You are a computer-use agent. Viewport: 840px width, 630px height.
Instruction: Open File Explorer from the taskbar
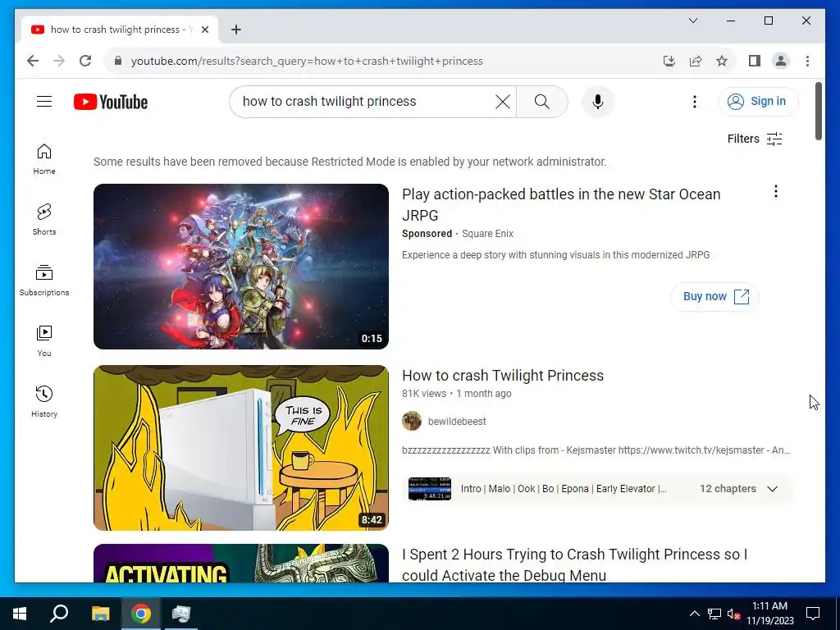pyautogui.click(x=100, y=614)
